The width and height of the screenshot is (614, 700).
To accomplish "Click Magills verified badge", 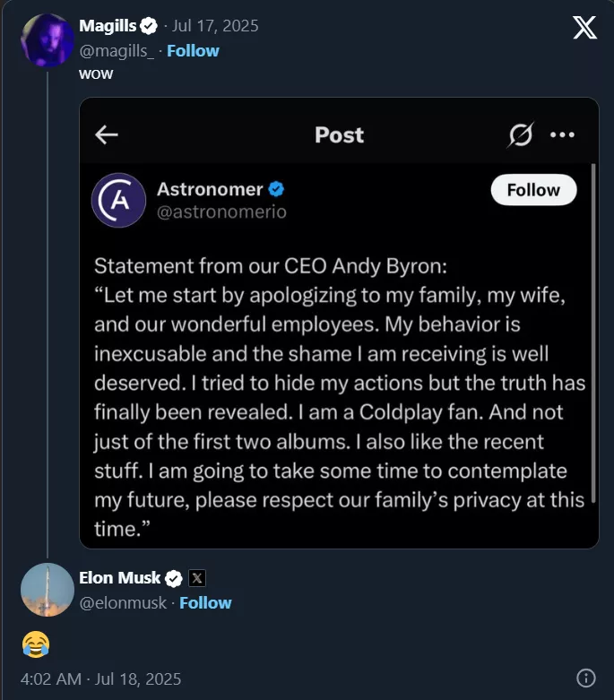I will pyautogui.click(x=151, y=26).
